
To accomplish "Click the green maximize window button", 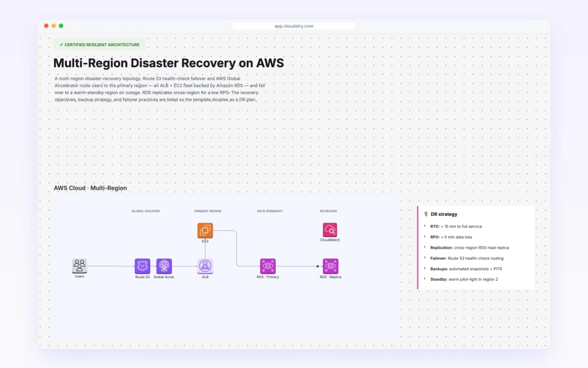I will pyautogui.click(x=61, y=26).
